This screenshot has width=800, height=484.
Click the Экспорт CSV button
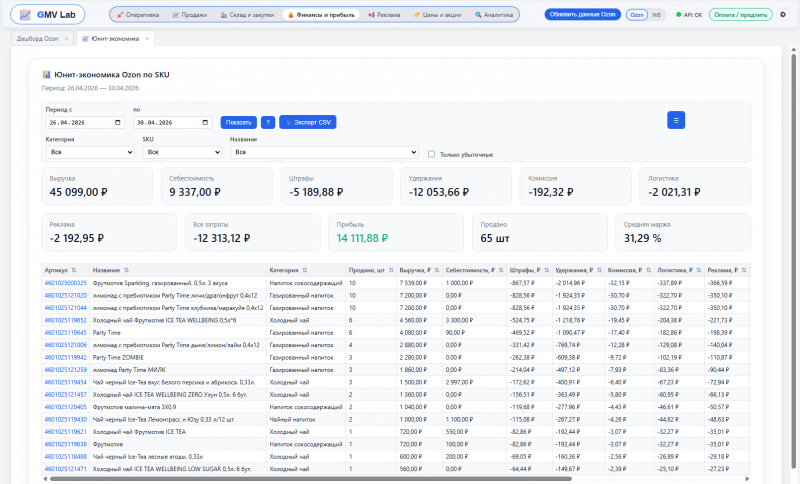click(308, 122)
